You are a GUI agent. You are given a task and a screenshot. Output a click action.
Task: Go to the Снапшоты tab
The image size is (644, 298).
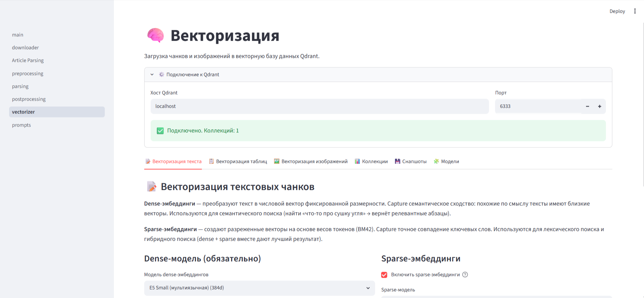click(x=410, y=161)
